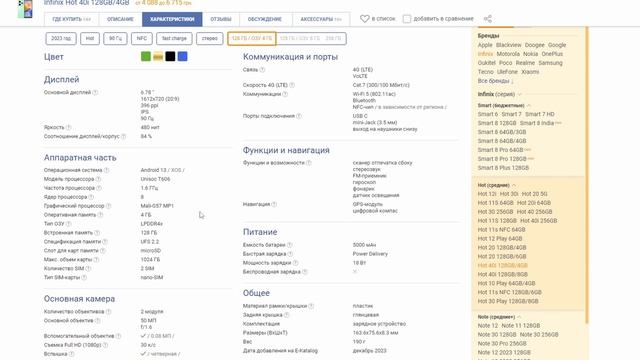
Task: Click the help icon for Встроенная память
Action: click(97, 233)
